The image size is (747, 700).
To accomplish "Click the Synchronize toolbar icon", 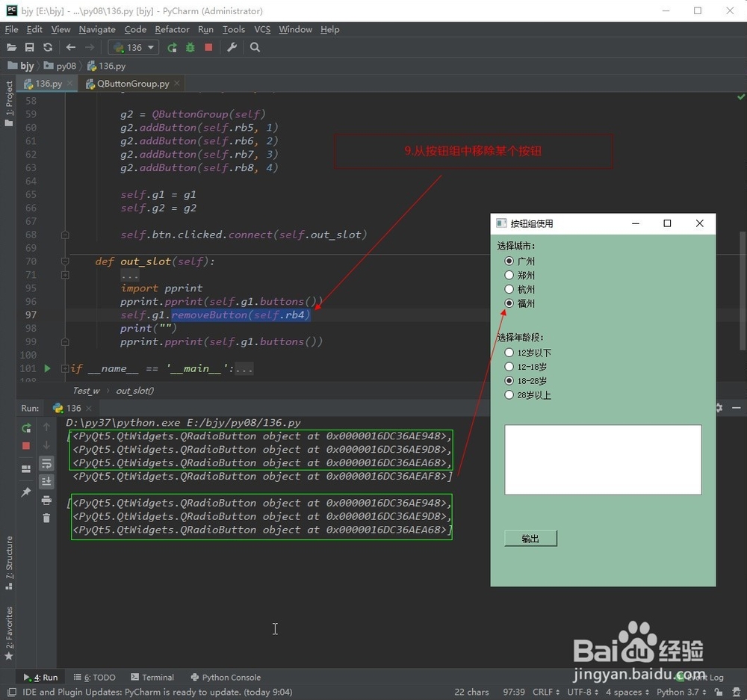I will (x=48, y=47).
